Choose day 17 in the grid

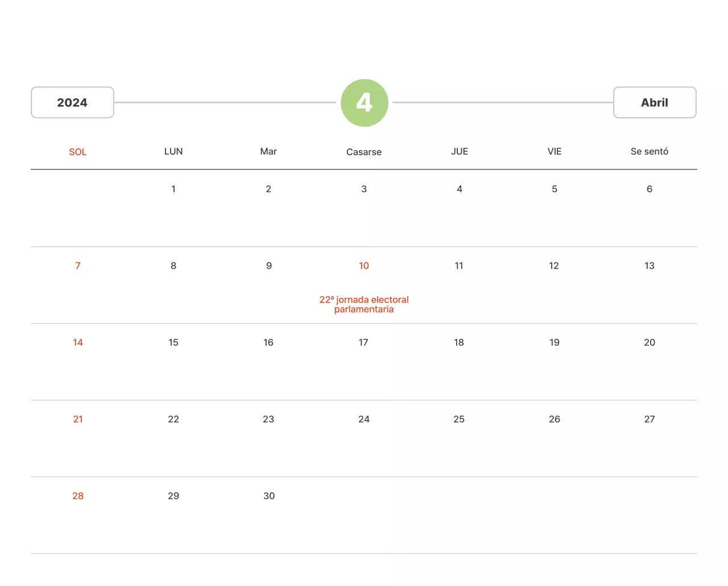pos(363,342)
